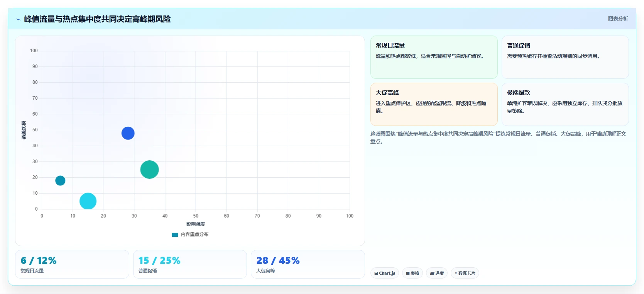Open the 6 / 12% 常规日流量 stat card
The width and height of the screenshot is (644, 294).
[x=72, y=264]
